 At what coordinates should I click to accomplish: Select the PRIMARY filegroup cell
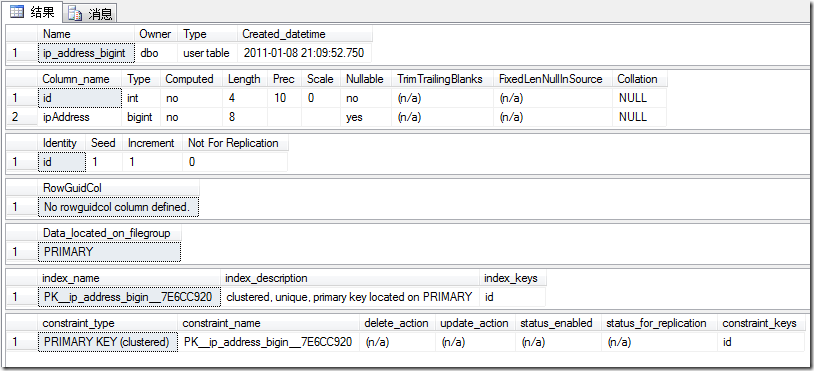coord(110,252)
